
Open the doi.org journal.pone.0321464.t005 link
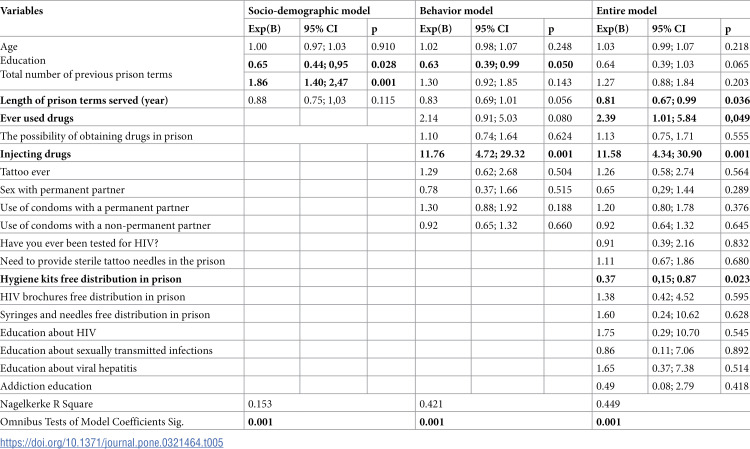pos(111,442)
